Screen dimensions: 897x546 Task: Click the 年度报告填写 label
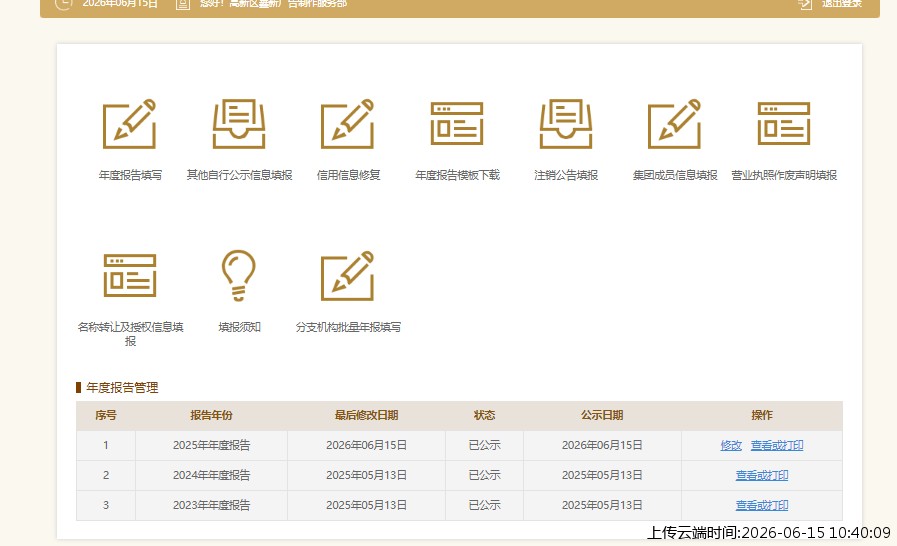pyautogui.click(x=130, y=175)
